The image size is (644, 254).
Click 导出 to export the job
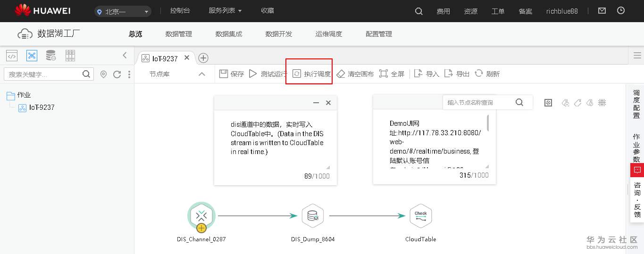point(457,74)
